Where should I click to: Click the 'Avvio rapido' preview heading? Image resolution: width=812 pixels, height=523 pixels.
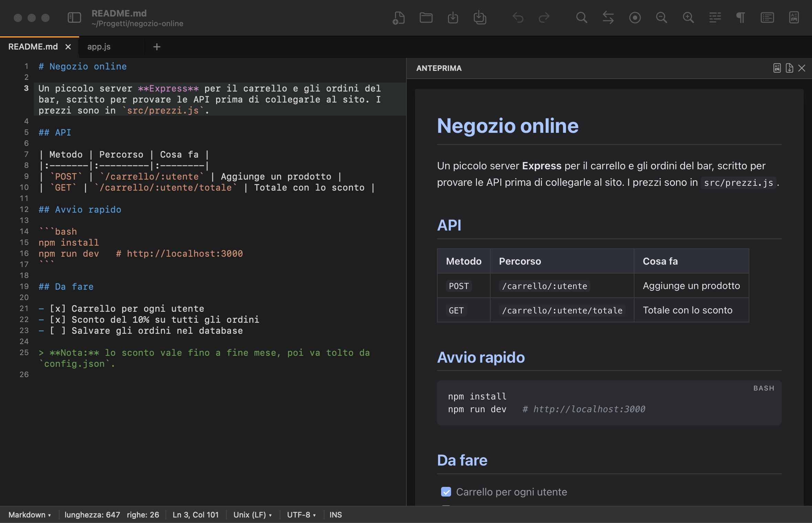tap(481, 357)
